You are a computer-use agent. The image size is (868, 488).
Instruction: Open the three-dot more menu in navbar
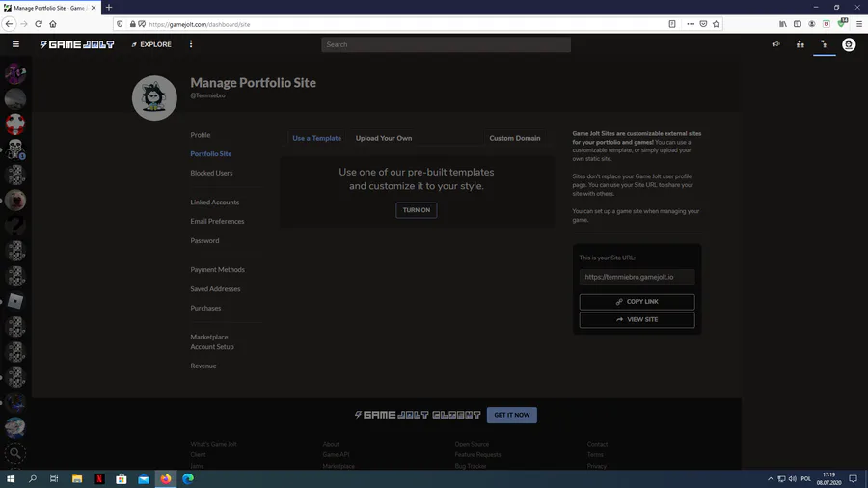pos(191,44)
